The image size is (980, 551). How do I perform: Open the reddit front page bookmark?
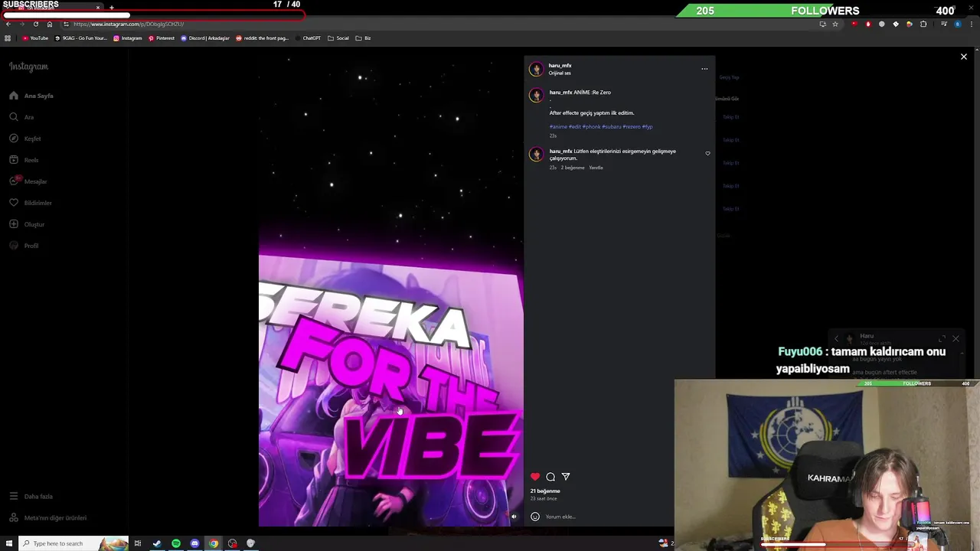coord(263,38)
